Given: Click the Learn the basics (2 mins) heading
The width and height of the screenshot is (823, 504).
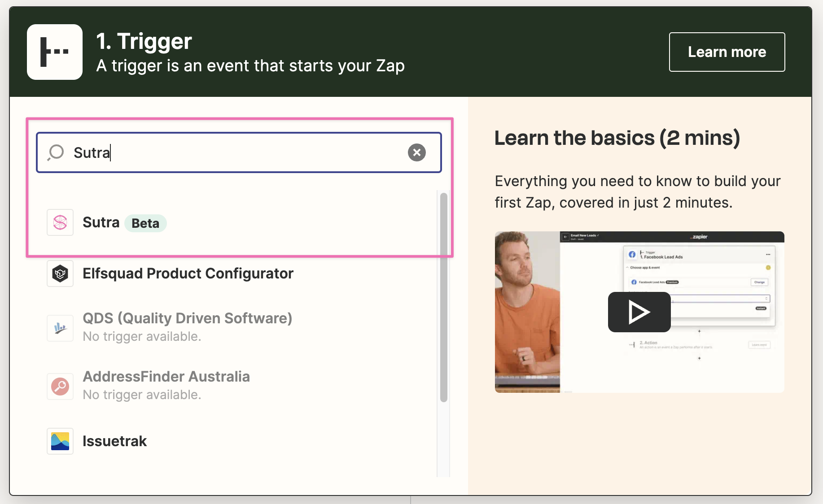Looking at the screenshot, I should pos(617,138).
